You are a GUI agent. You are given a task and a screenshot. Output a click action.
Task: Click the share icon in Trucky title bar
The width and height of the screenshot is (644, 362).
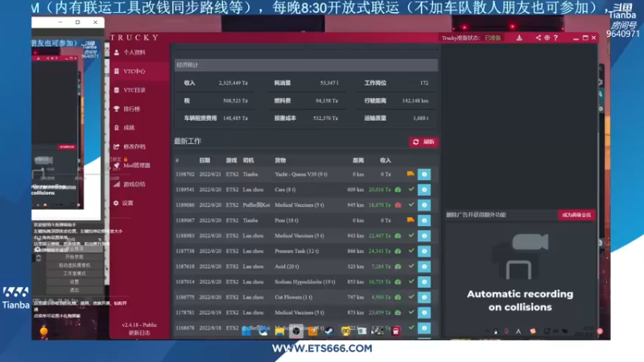click(x=538, y=38)
